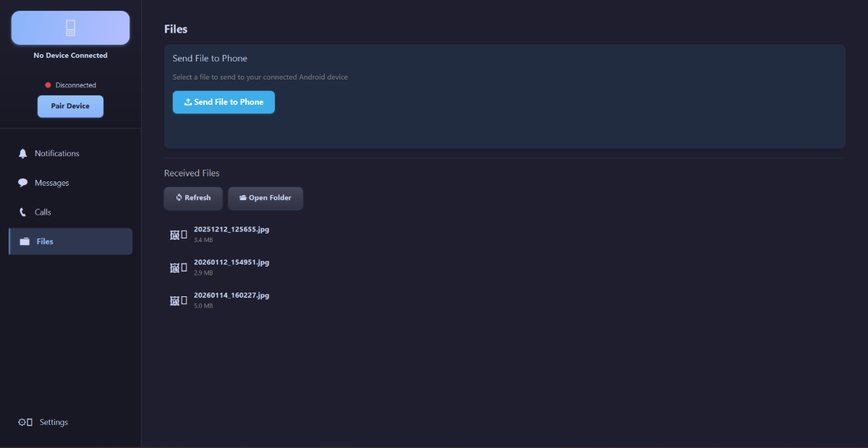The image size is (868, 448).
Task: Open the file 20260112_154951.jpg
Action: pos(231,262)
